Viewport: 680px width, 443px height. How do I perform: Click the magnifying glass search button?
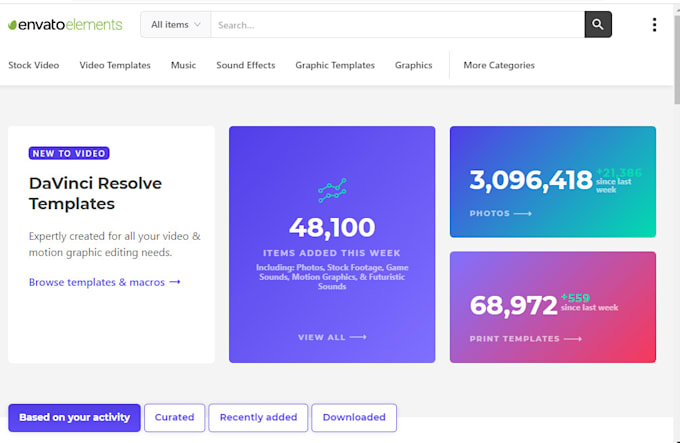pos(598,24)
